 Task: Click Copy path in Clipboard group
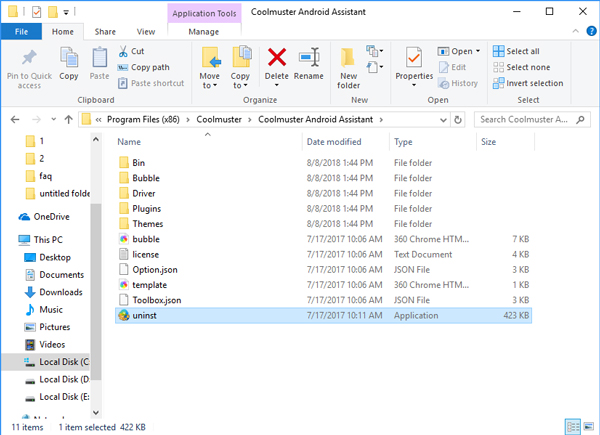coord(148,67)
